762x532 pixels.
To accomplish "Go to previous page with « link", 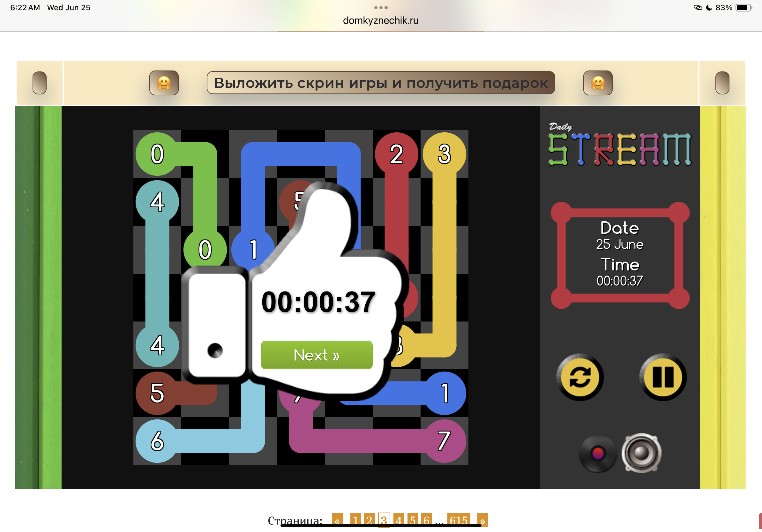I will click(x=337, y=521).
